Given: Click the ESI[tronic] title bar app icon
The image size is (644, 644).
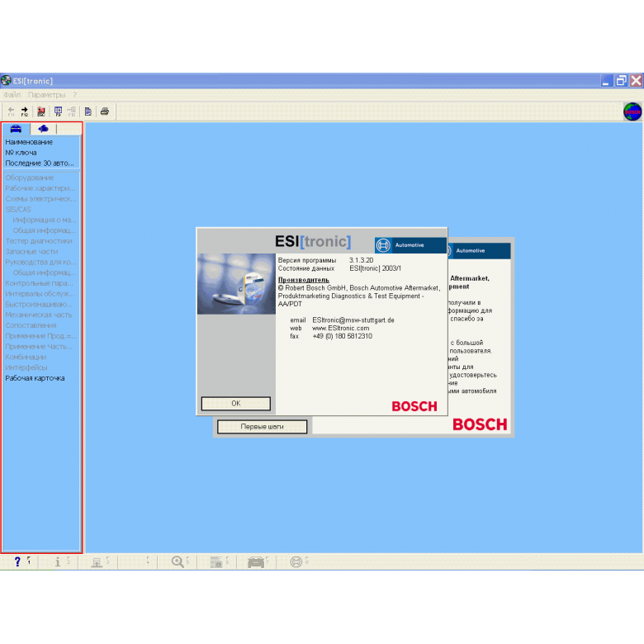Looking at the screenshot, I should (x=6, y=81).
